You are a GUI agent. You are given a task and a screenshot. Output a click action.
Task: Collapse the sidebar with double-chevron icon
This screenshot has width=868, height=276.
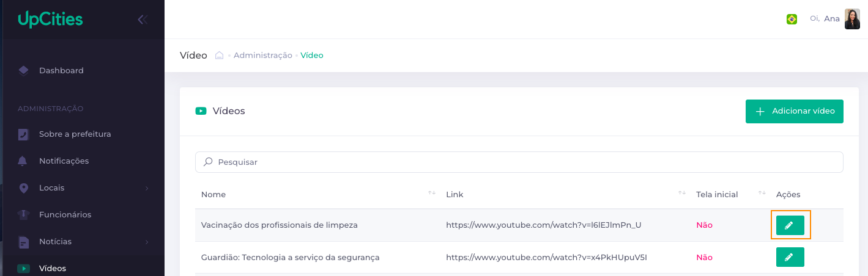click(x=143, y=20)
